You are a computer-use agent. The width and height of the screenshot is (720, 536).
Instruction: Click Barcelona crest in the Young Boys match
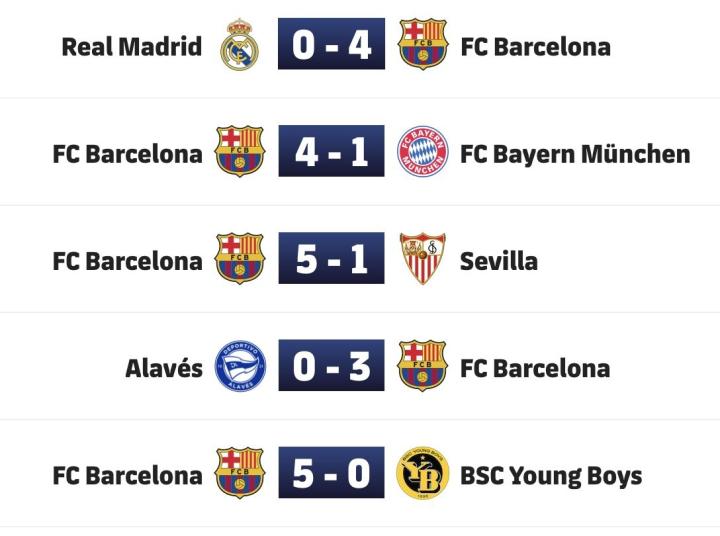coord(240,474)
